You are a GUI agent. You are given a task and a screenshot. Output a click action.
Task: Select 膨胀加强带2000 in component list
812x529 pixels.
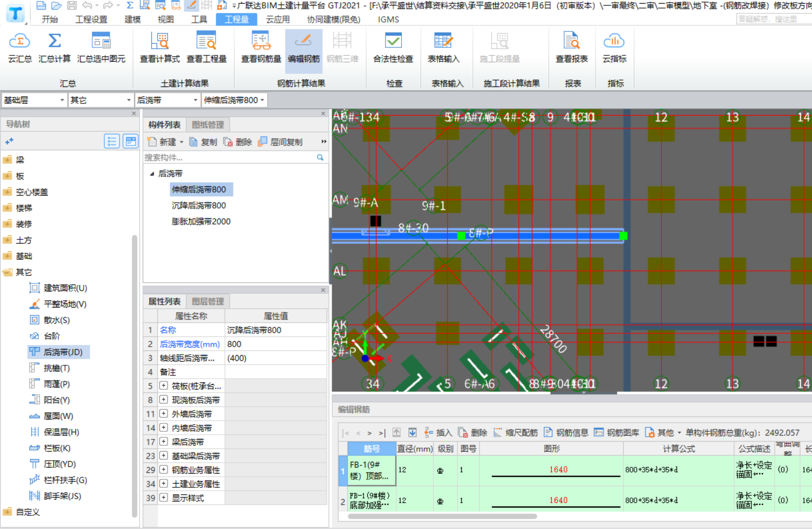(x=201, y=221)
